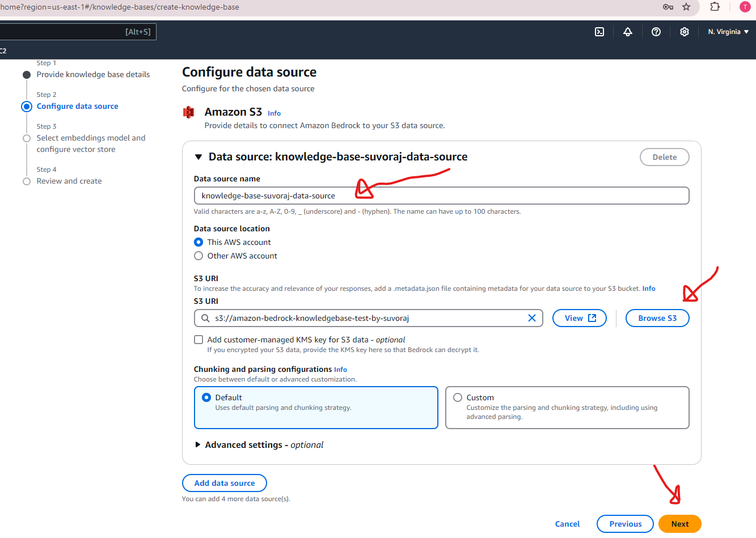Click the Amazon S3 service icon
Viewport: 756px width, 538px height.
(x=189, y=112)
